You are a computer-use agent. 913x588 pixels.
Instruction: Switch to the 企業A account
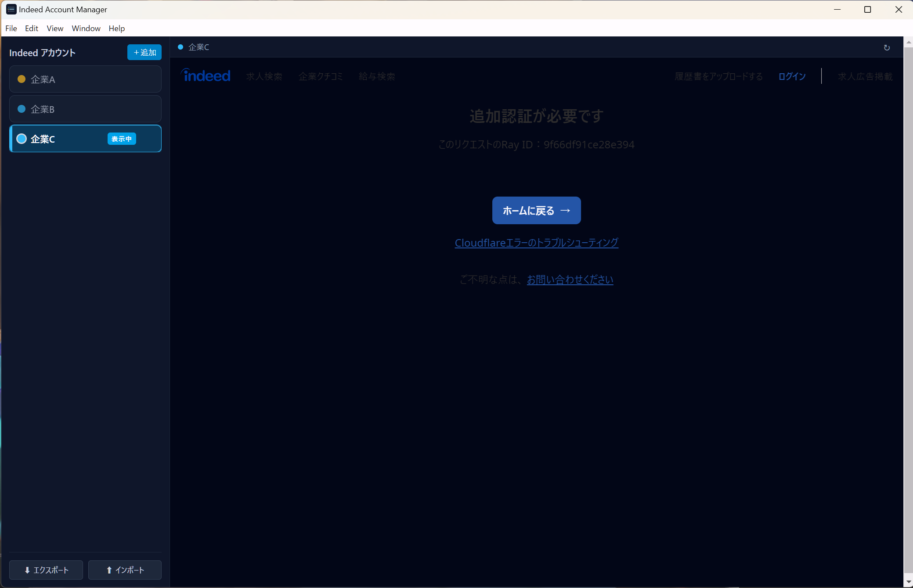coord(85,79)
